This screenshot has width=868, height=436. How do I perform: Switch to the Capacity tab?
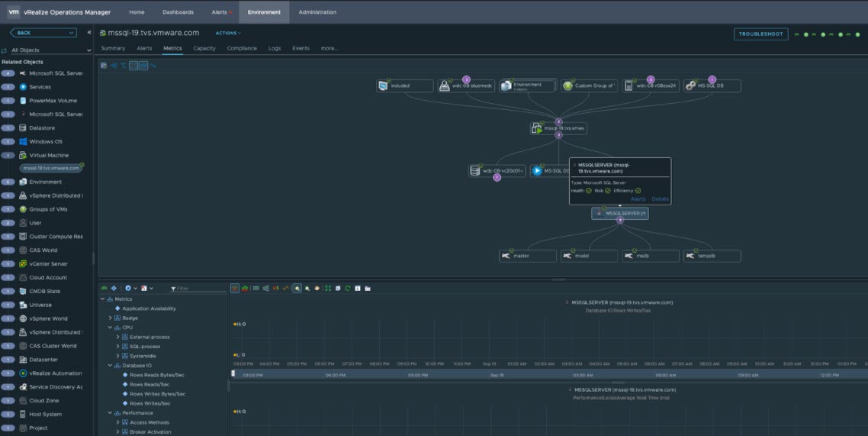(x=204, y=48)
